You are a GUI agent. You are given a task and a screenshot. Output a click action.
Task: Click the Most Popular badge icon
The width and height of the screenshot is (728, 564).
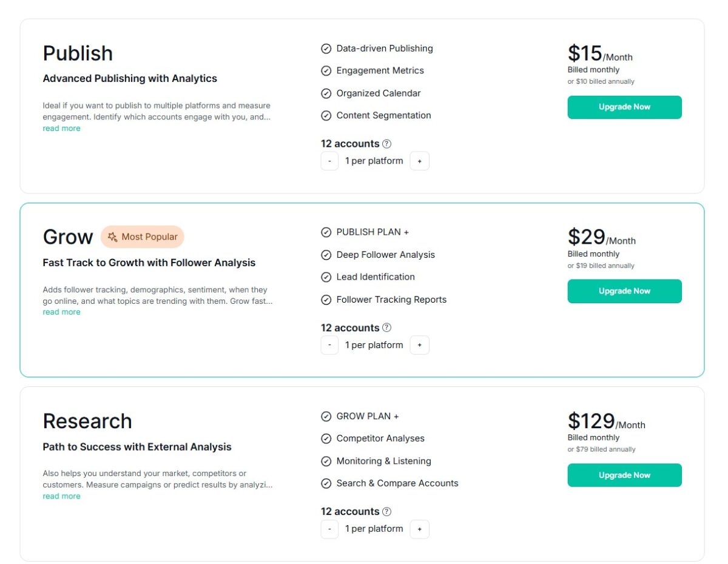tap(112, 237)
